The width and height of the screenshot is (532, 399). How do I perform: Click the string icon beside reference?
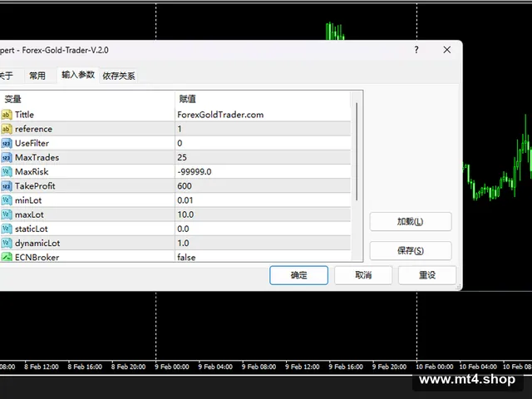point(7,129)
